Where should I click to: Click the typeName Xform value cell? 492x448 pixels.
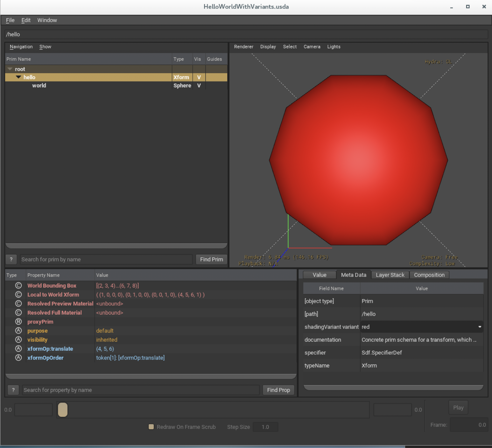tap(422, 366)
